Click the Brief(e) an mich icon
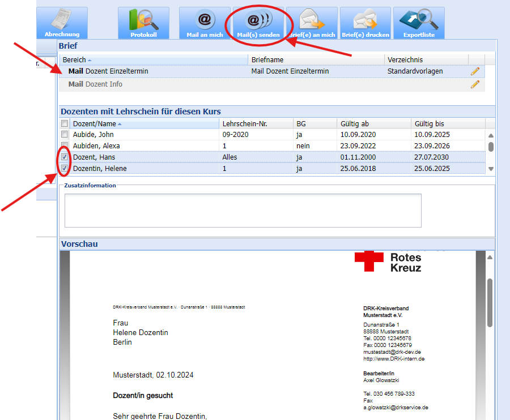 coord(312,23)
